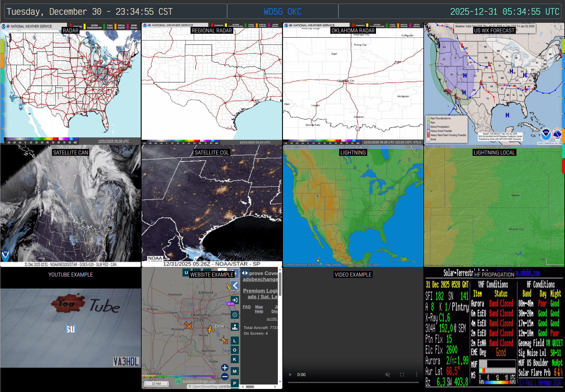The width and height of the screenshot is (565, 392).
Task: Open the FAQ link in the sidebar
Action: tap(247, 307)
